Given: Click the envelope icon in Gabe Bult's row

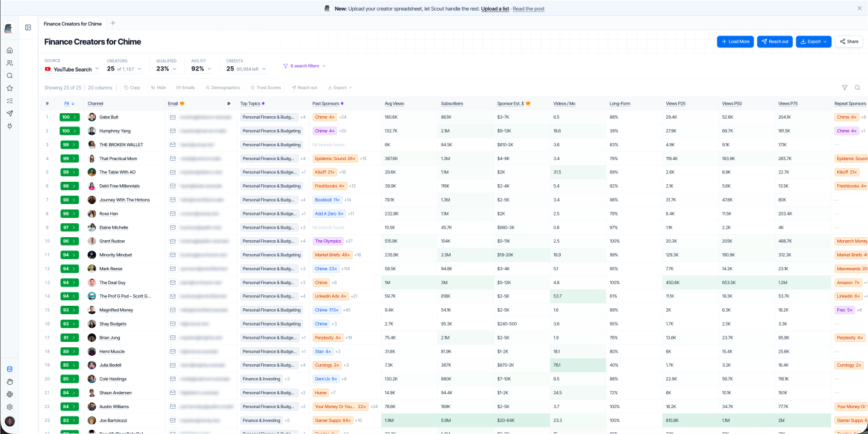Looking at the screenshot, I should coord(172,117).
